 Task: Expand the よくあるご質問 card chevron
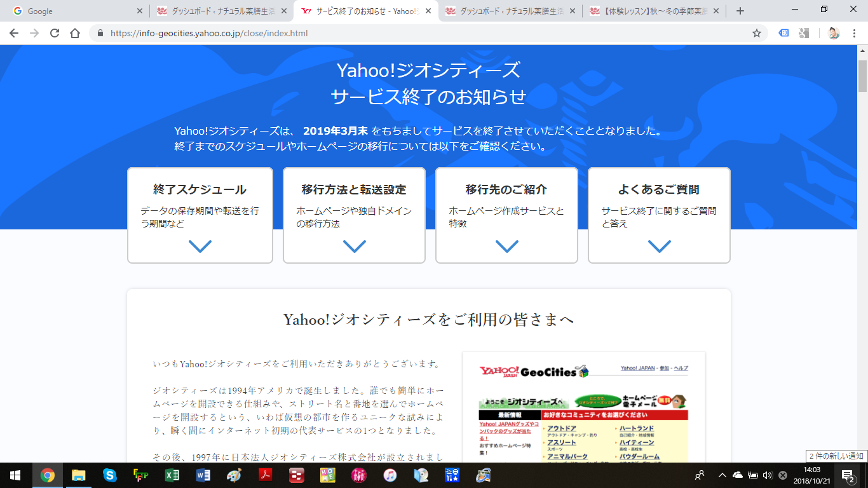click(x=659, y=246)
